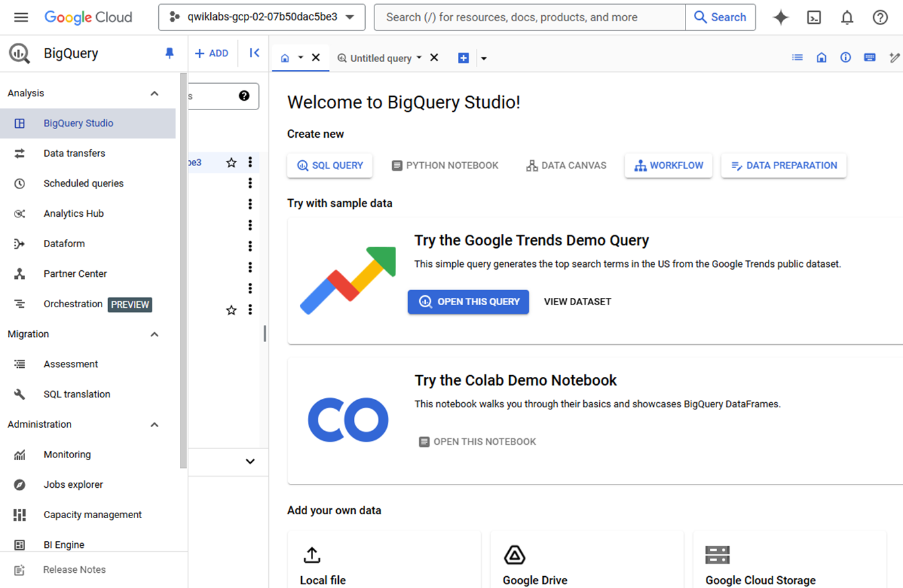
Task: Activate Cloud Shell terminal icon
Action: (814, 18)
